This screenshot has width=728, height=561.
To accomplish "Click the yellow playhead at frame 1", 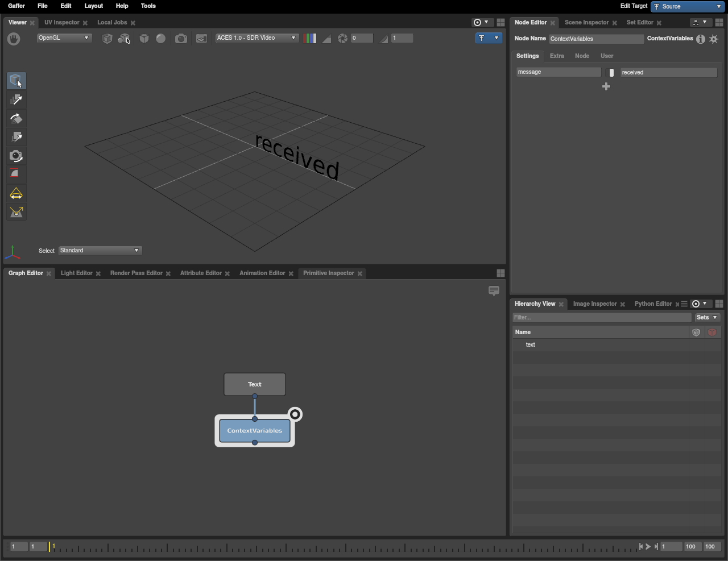I will 50,546.
